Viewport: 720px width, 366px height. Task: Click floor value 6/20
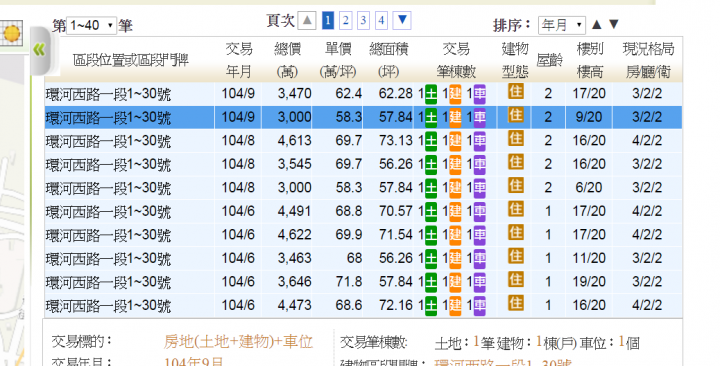(589, 187)
